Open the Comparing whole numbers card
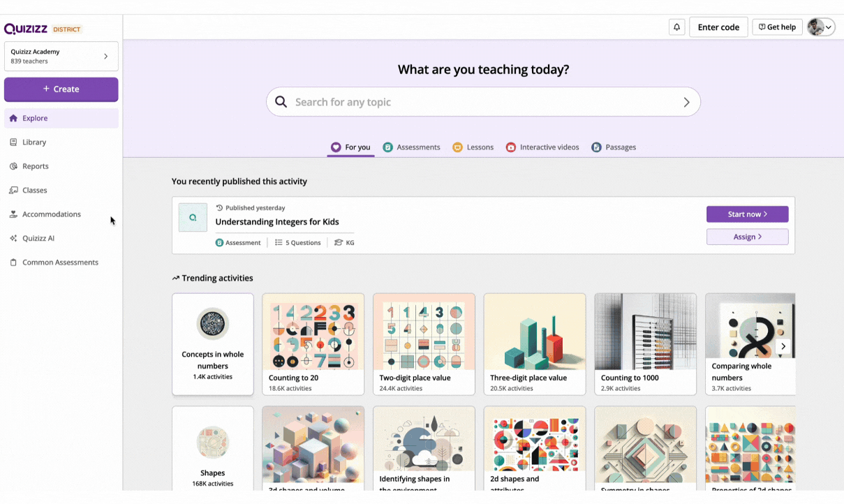Image resolution: width=844 pixels, height=504 pixels. tap(750, 344)
